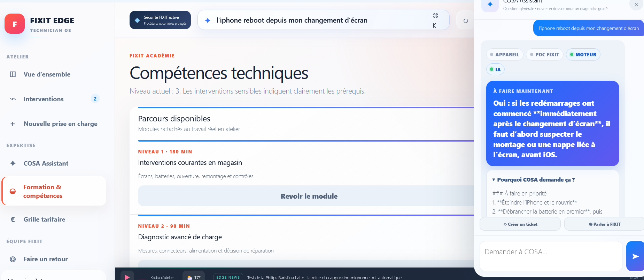Viewport: 644px width, 280px height.
Task: Toggle the PDC FIXIT status chip
Action: (x=545, y=55)
